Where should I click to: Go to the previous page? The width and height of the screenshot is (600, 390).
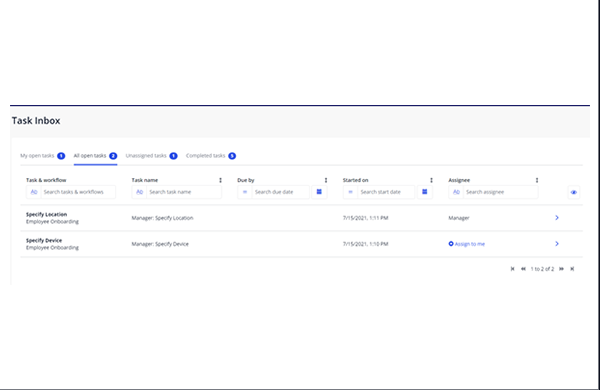[523, 269]
